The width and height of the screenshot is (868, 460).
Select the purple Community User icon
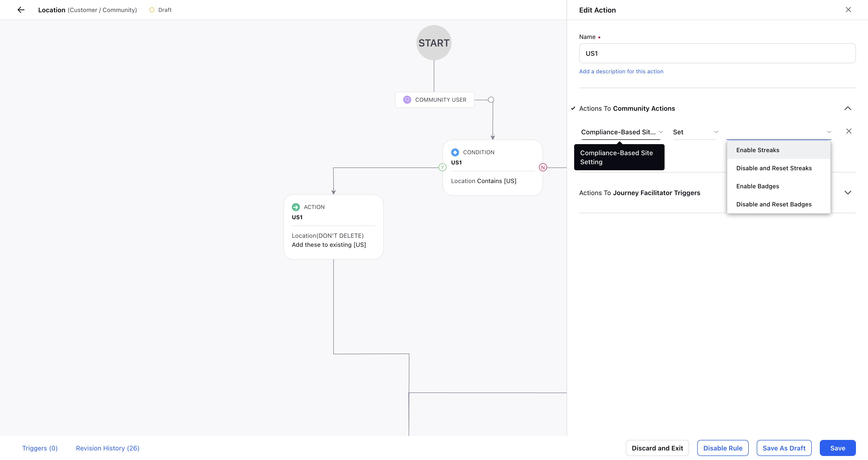407,100
